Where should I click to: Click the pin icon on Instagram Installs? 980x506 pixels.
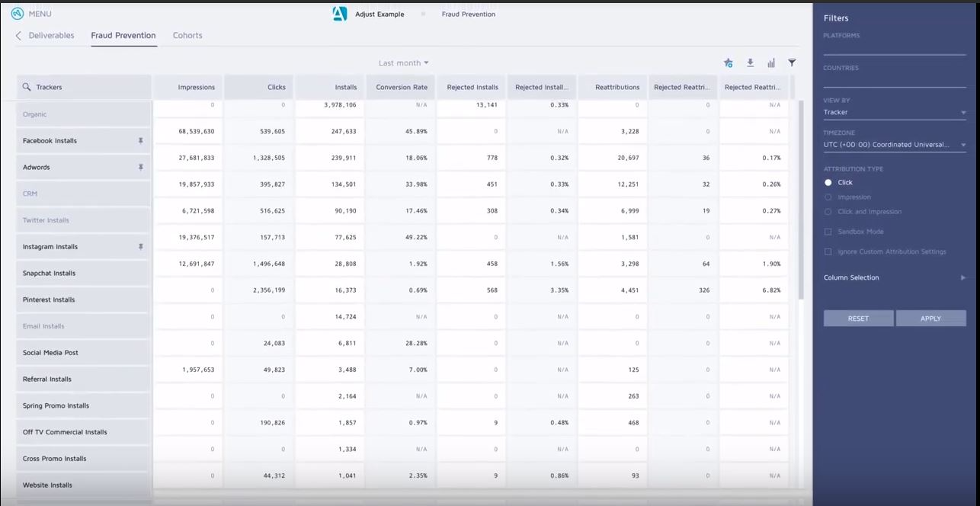coord(140,247)
